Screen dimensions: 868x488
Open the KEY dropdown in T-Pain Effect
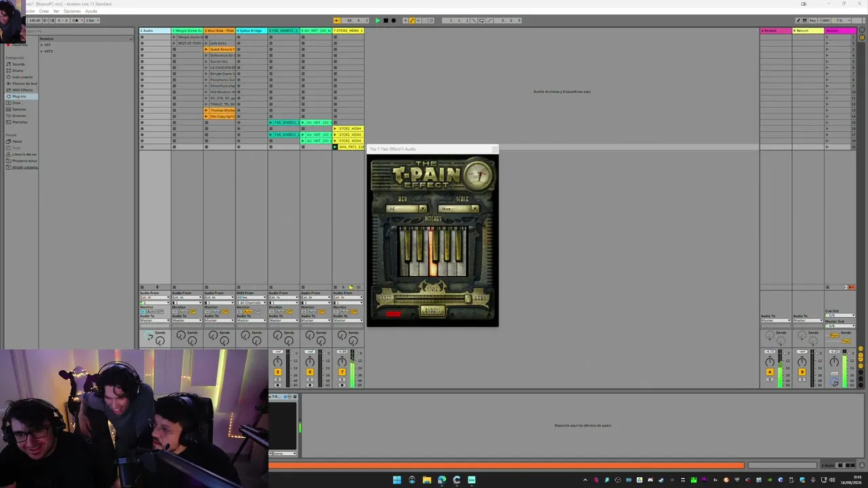pyautogui.click(x=406, y=209)
